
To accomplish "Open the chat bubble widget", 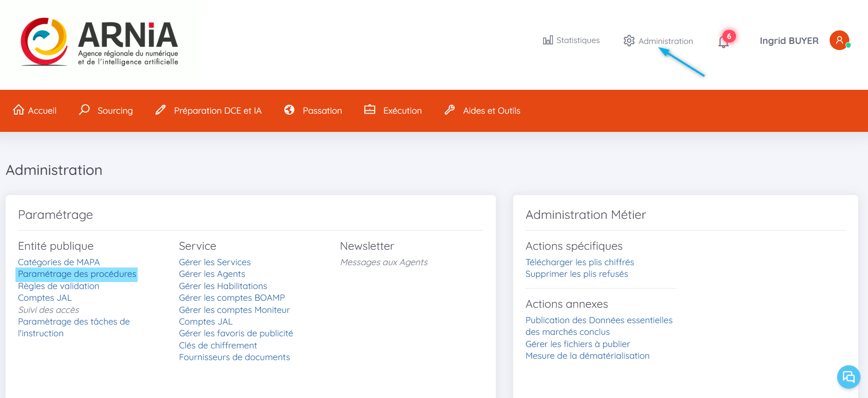I will tap(848, 376).
